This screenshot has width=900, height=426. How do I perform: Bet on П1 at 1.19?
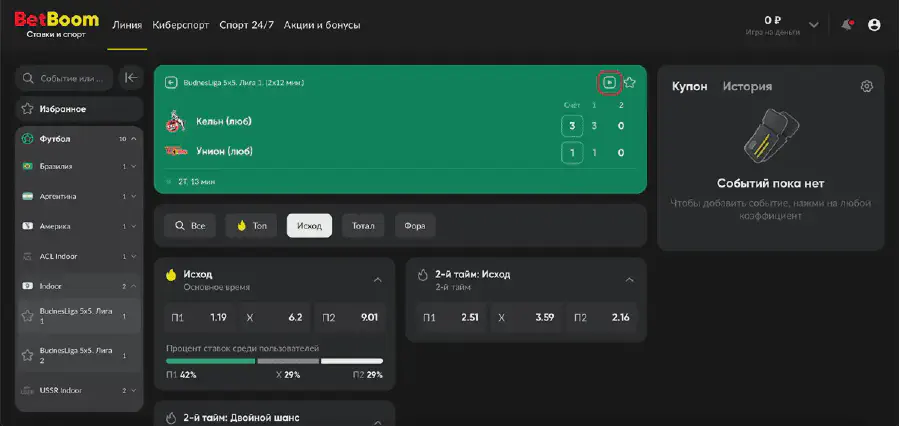point(199,317)
